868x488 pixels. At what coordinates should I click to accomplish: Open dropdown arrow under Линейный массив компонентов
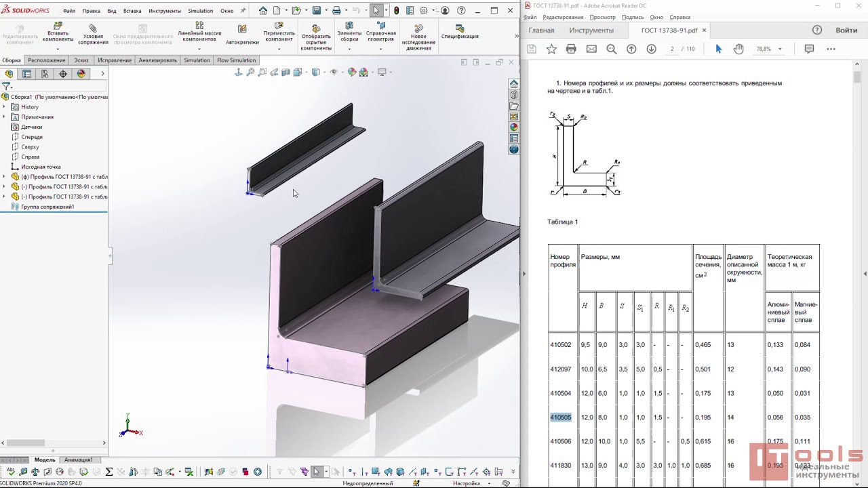point(199,49)
